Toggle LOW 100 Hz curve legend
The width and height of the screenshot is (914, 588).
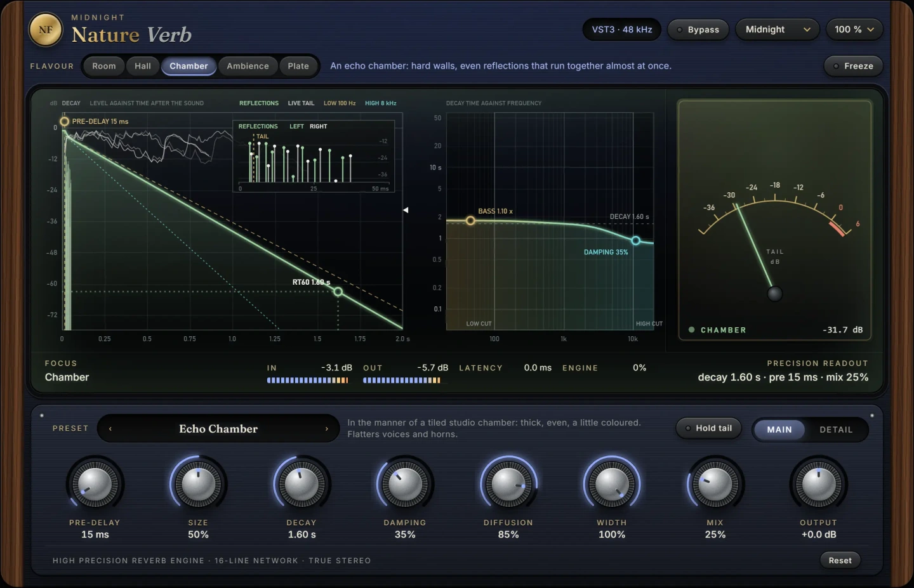(340, 103)
